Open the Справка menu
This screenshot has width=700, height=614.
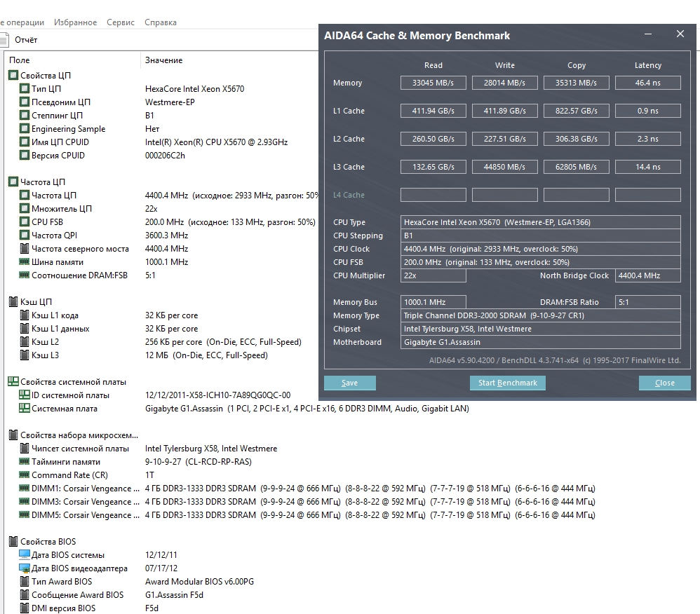point(160,22)
